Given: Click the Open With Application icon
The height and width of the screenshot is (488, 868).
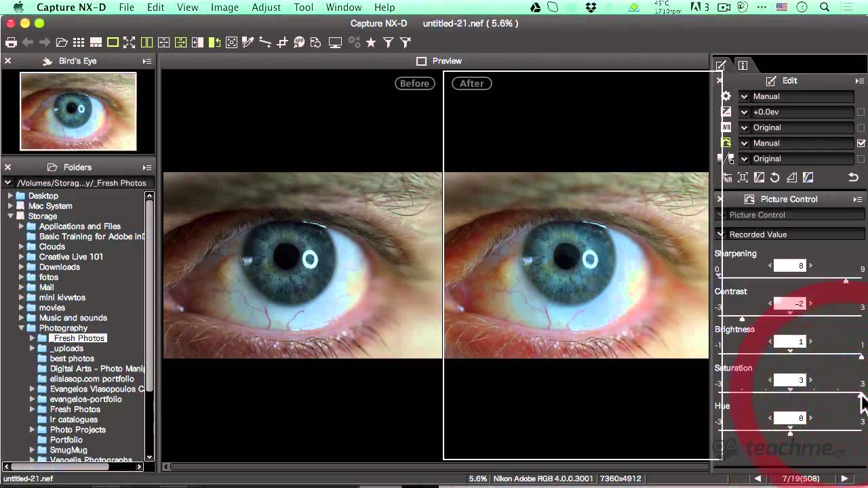Looking at the screenshot, I should [299, 42].
